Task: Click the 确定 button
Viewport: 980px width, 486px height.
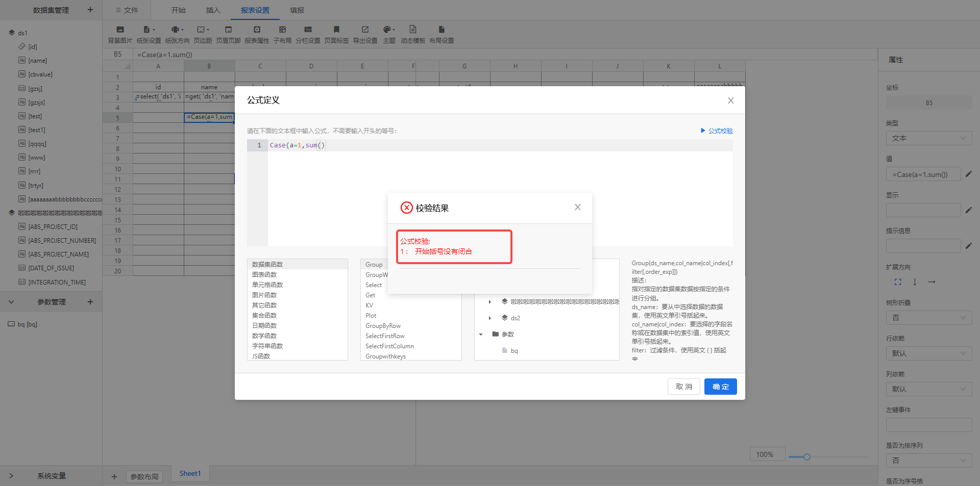Action: (x=720, y=387)
